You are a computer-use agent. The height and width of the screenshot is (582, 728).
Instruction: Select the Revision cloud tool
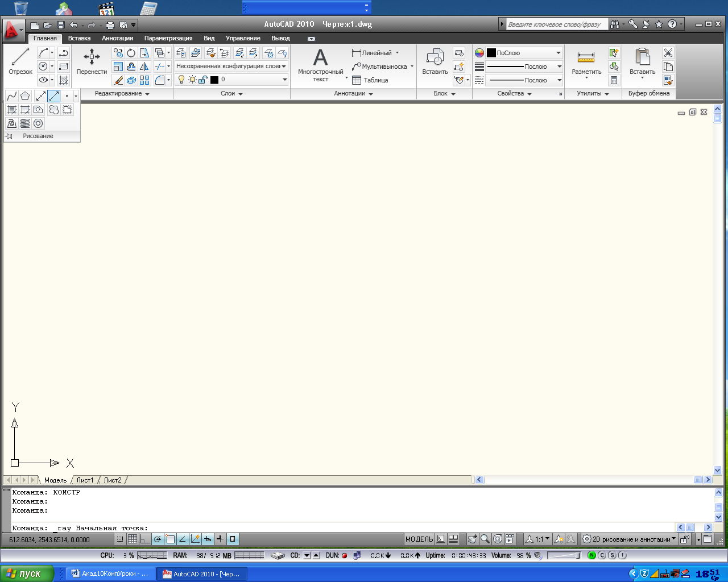pos(54,110)
